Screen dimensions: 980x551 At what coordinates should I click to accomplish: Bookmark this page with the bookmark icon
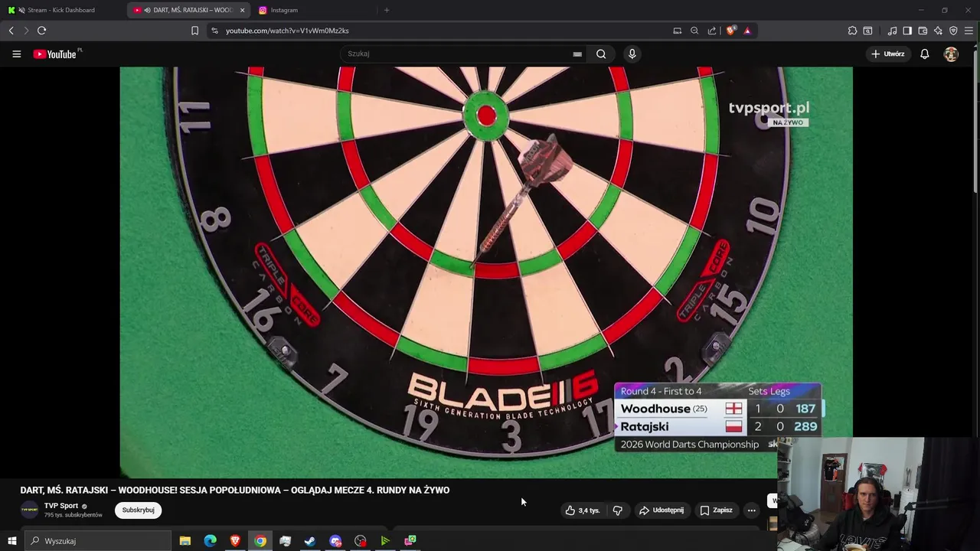point(194,31)
